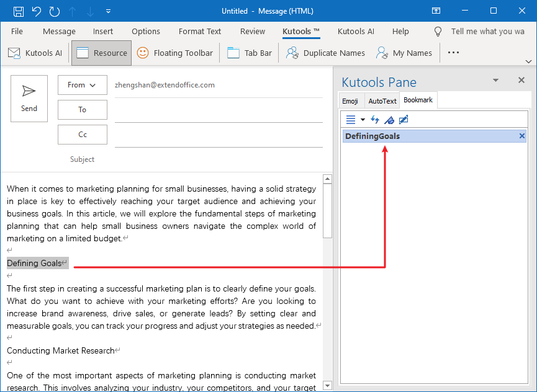Click the Floating Toolbar smiley button
The height and width of the screenshot is (392, 537).
pyautogui.click(x=174, y=53)
